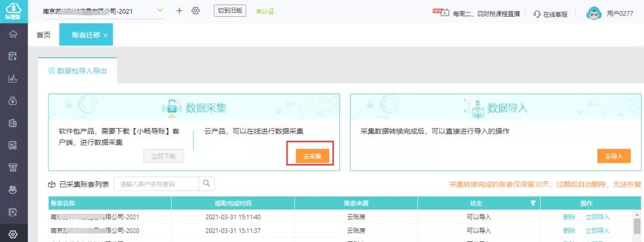Click the customer name search field
Image resolution: width=644 pixels, height=242 pixels.
[x=156, y=184]
